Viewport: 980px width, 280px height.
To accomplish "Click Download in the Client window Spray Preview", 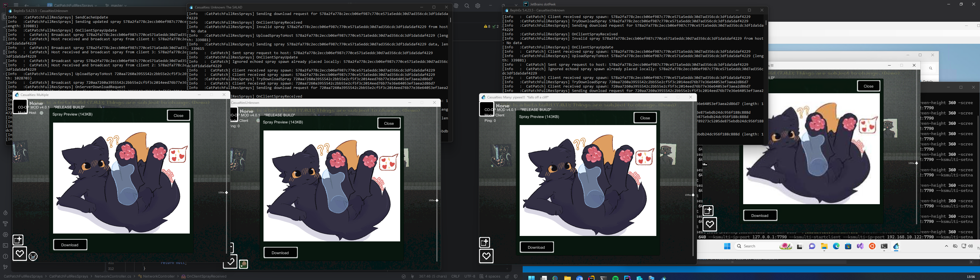I will point(280,253).
